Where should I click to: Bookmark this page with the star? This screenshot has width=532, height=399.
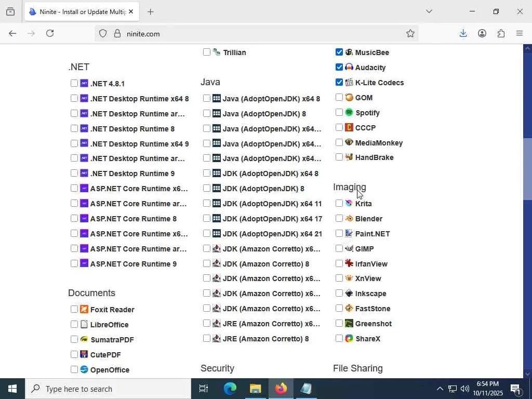point(410,33)
